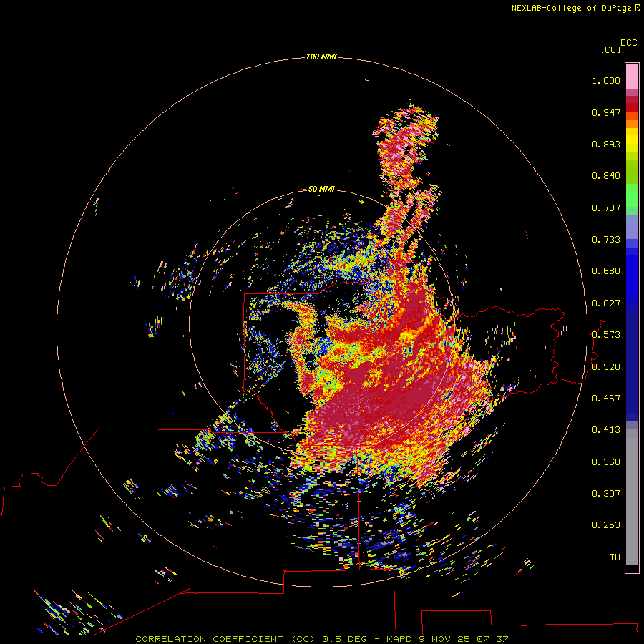Click the 0.733 scale value
This screenshot has height=644, width=644.
pos(606,240)
